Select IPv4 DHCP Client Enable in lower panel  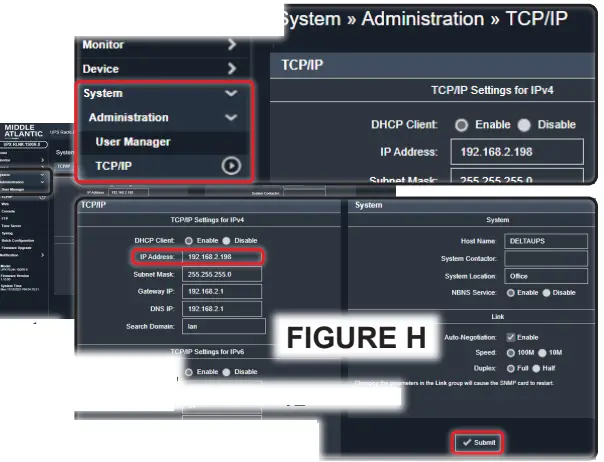188,241
